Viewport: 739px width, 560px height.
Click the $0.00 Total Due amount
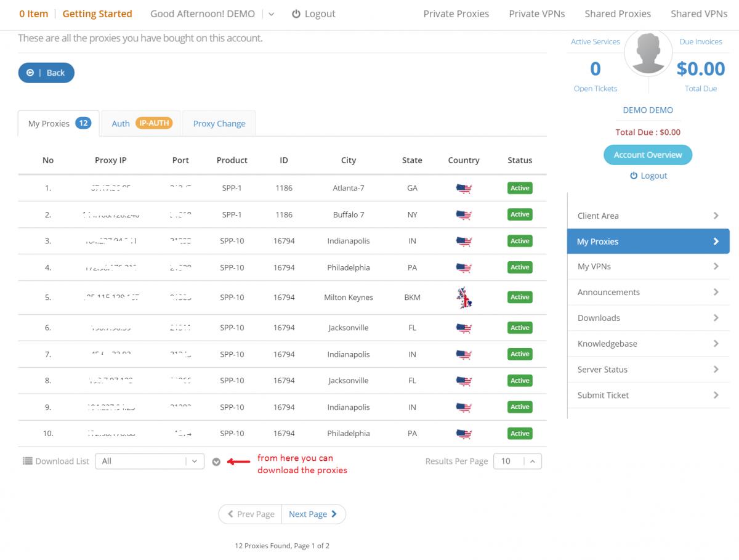click(701, 68)
